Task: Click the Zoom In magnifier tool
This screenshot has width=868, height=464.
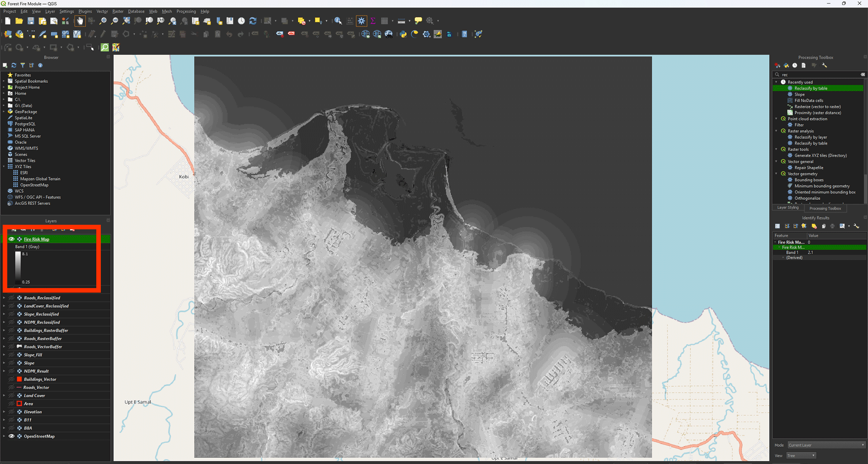Action: [103, 21]
